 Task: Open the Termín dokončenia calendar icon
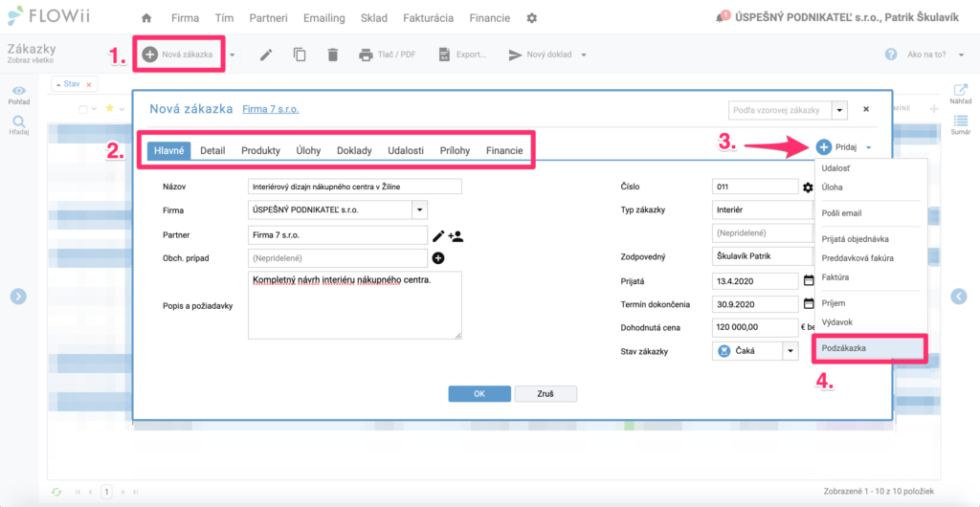tap(809, 303)
